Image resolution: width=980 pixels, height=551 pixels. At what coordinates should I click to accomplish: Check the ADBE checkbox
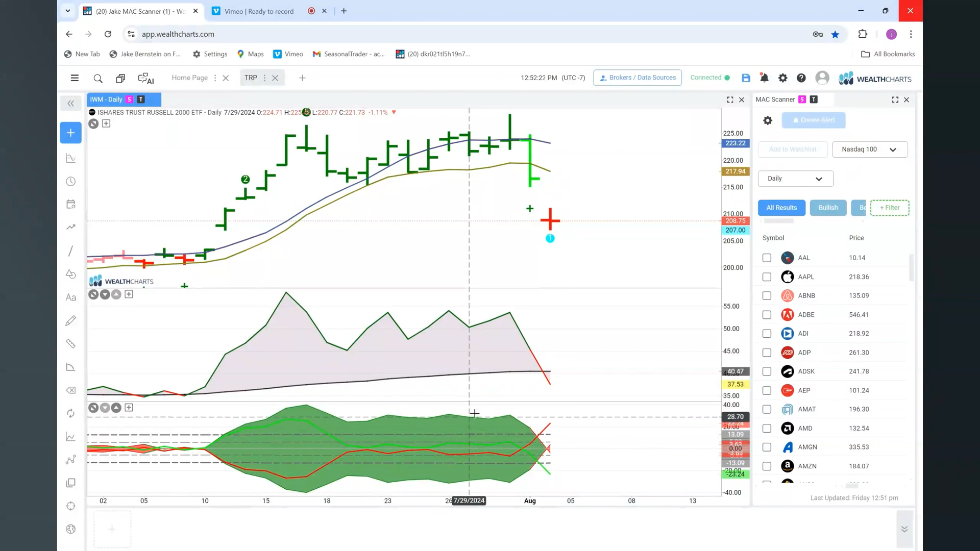[767, 315]
